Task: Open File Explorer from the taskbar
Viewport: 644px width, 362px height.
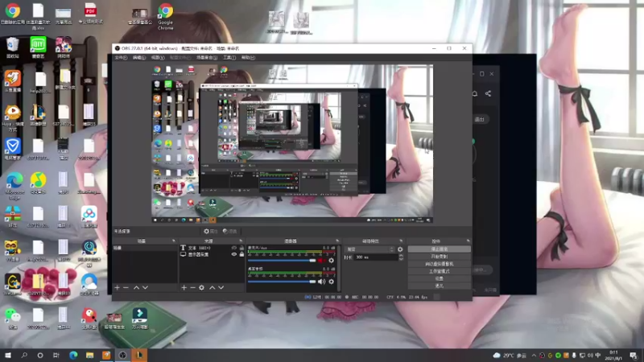Action: [x=89, y=355]
